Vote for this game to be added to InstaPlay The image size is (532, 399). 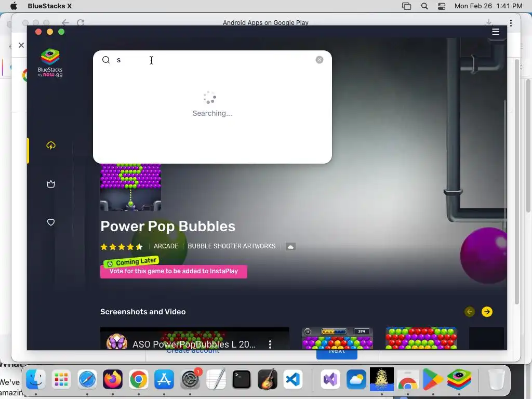[174, 271]
